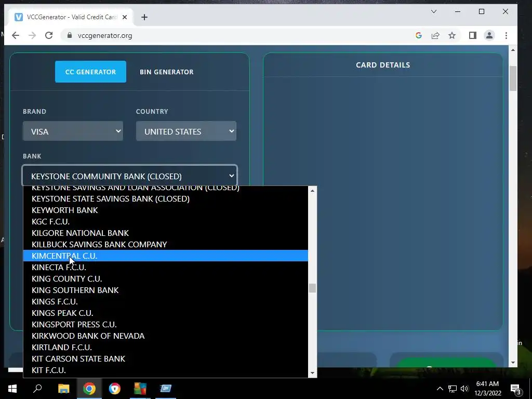Collapse the BANK dropdown
The height and width of the screenshot is (399, 532).
pyautogui.click(x=129, y=176)
